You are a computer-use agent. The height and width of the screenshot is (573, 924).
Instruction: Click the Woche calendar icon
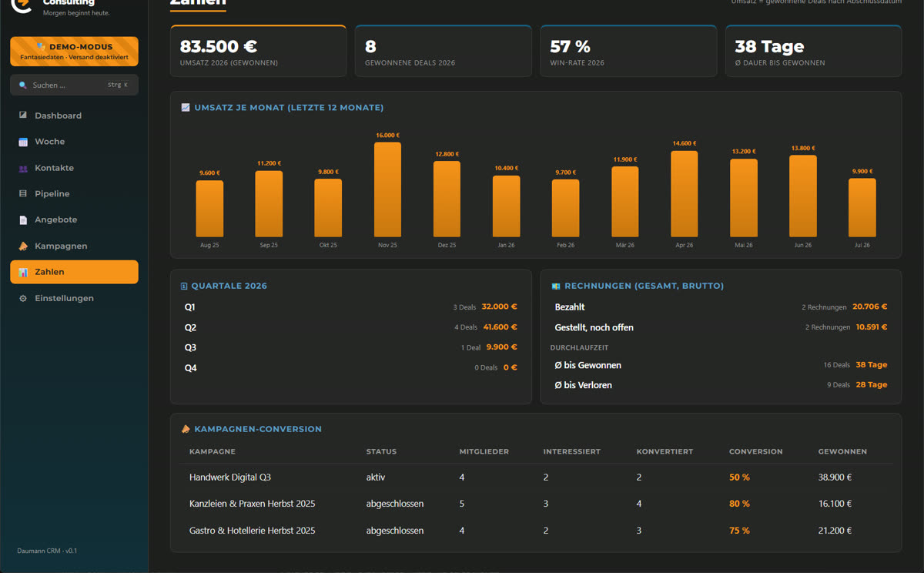click(x=23, y=142)
